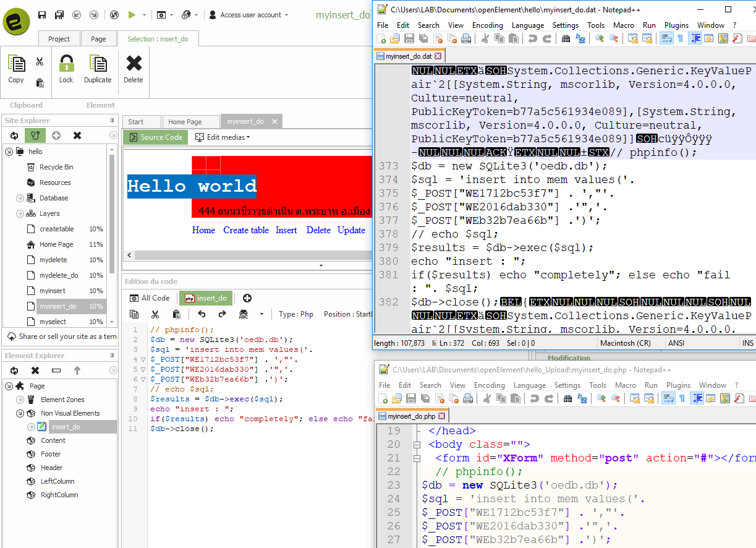Click the green Preview play icon
This screenshot has width=756, height=548.
pyautogui.click(x=132, y=15)
